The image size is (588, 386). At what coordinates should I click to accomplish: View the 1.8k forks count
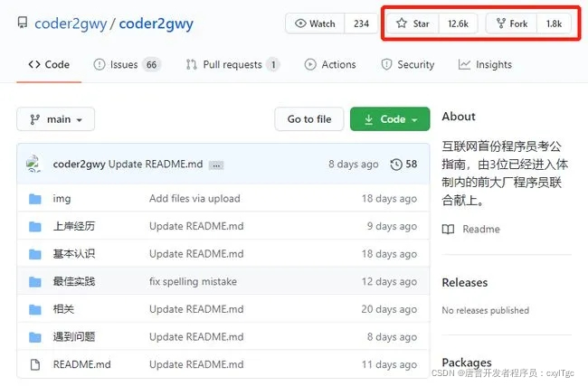(554, 24)
